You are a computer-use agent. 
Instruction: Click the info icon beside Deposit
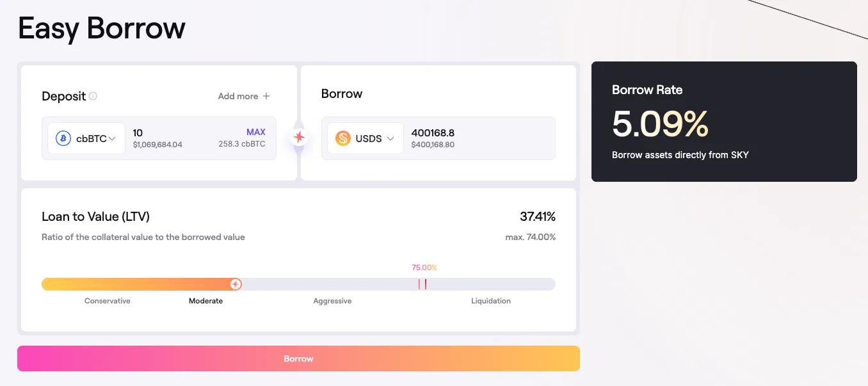93,96
